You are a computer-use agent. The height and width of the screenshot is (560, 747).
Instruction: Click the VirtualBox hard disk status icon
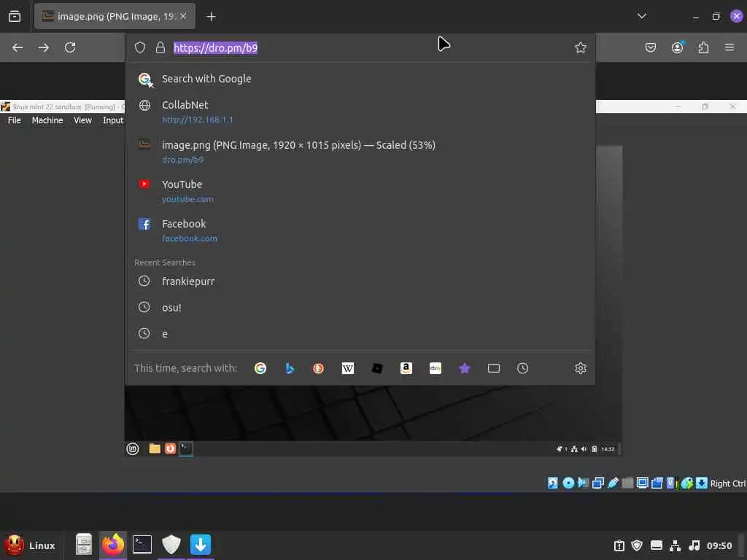[553, 483]
